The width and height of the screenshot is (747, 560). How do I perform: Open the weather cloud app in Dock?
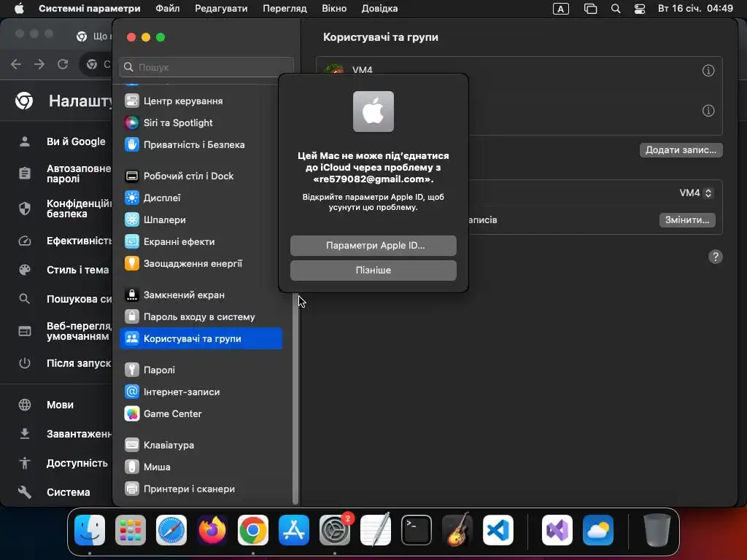coord(598,530)
